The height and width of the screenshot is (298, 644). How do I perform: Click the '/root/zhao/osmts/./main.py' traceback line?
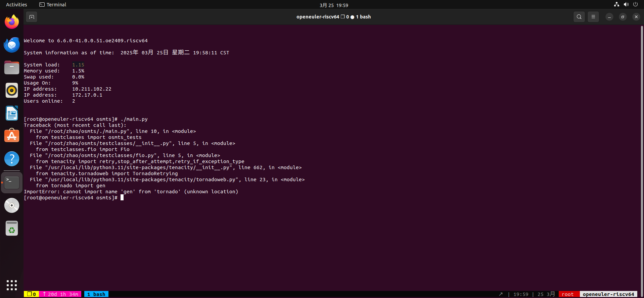tap(113, 131)
